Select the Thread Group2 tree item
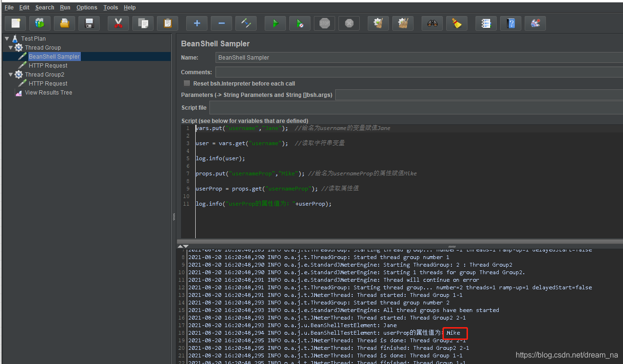The height and width of the screenshot is (364, 623). (44, 75)
